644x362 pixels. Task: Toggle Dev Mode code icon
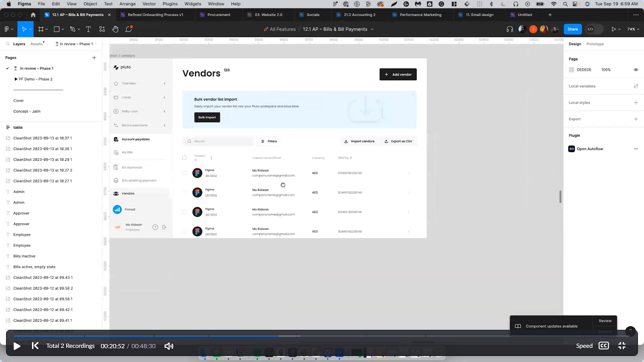click(x=590, y=29)
